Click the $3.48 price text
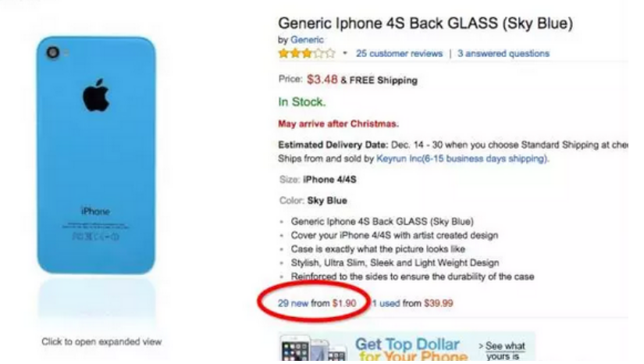 pos(322,80)
